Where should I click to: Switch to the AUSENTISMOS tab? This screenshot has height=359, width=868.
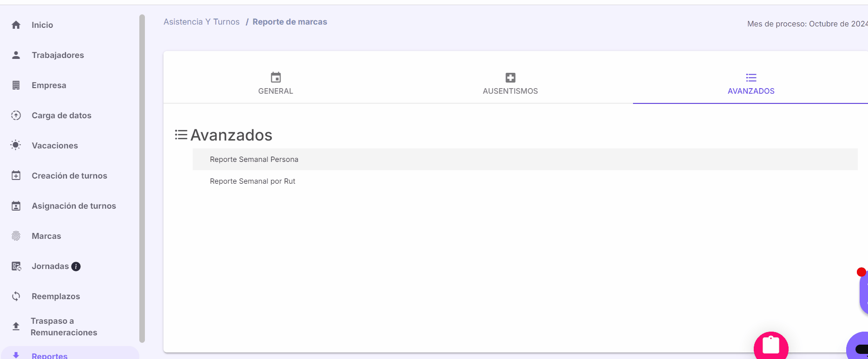pos(510,83)
